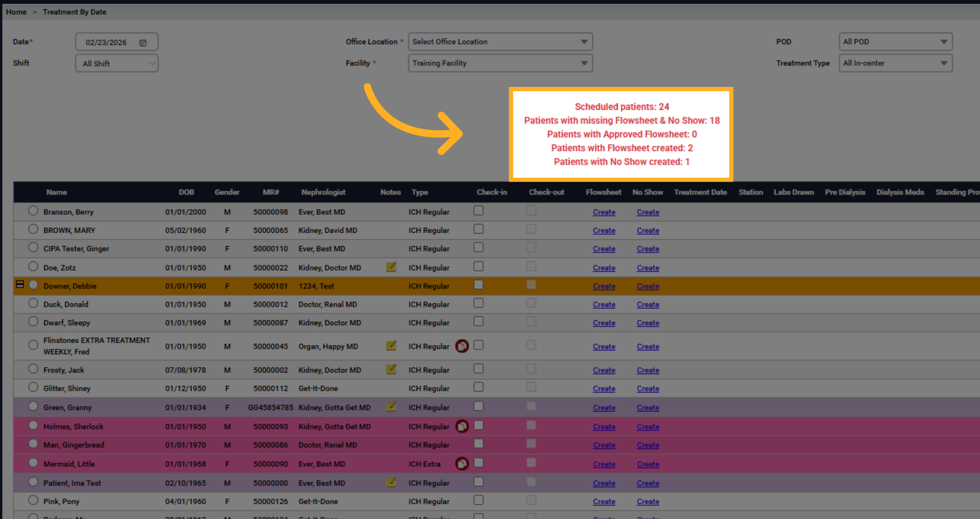Screen dimensions: 980x519
Task: Open the Treatment Type dropdown
Action: (x=895, y=63)
